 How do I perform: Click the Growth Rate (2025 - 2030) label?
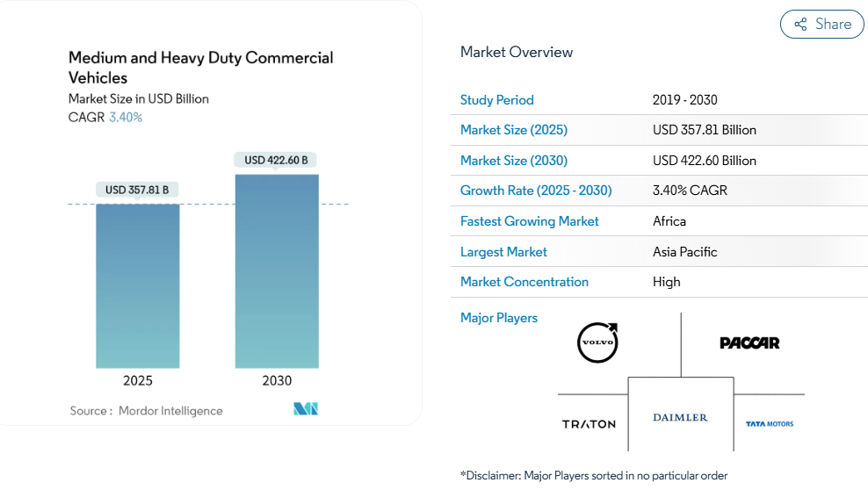point(536,191)
